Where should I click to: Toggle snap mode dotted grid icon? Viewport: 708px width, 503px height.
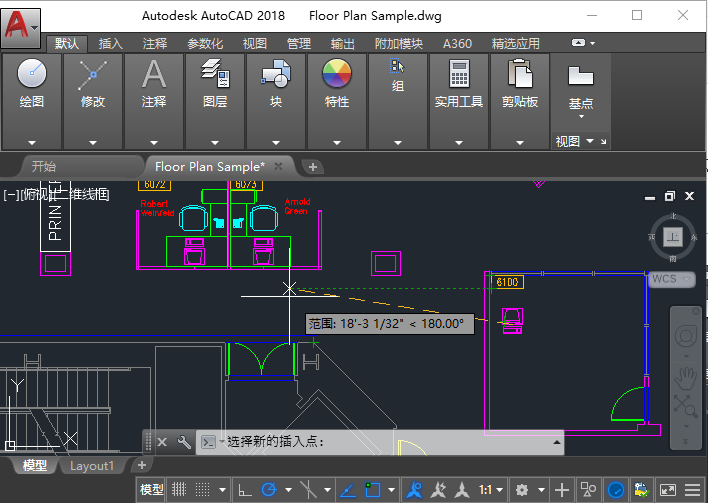[x=202, y=489]
